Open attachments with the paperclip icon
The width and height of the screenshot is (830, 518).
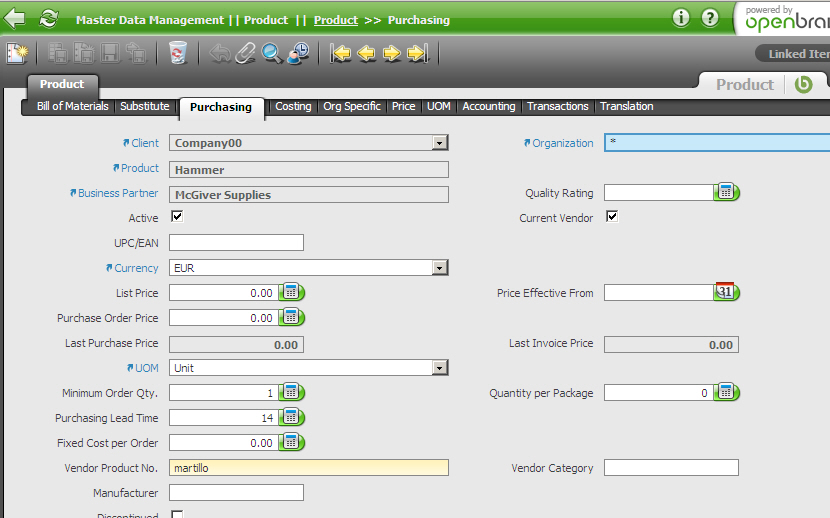click(x=246, y=54)
